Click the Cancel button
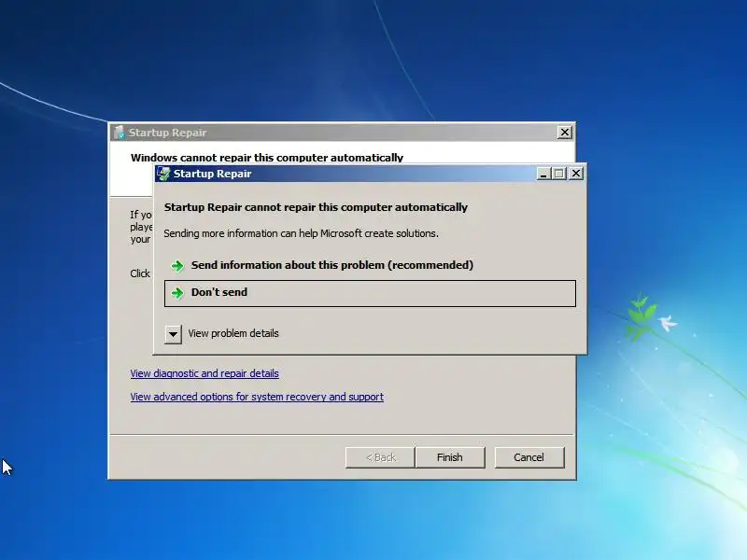The height and width of the screenshot is (560, 747). [529, 457]
